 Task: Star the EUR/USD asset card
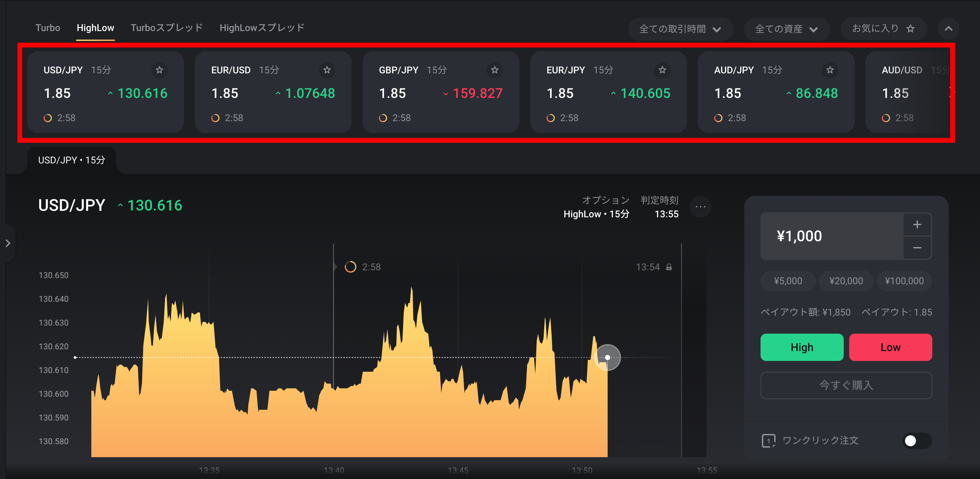327,70
